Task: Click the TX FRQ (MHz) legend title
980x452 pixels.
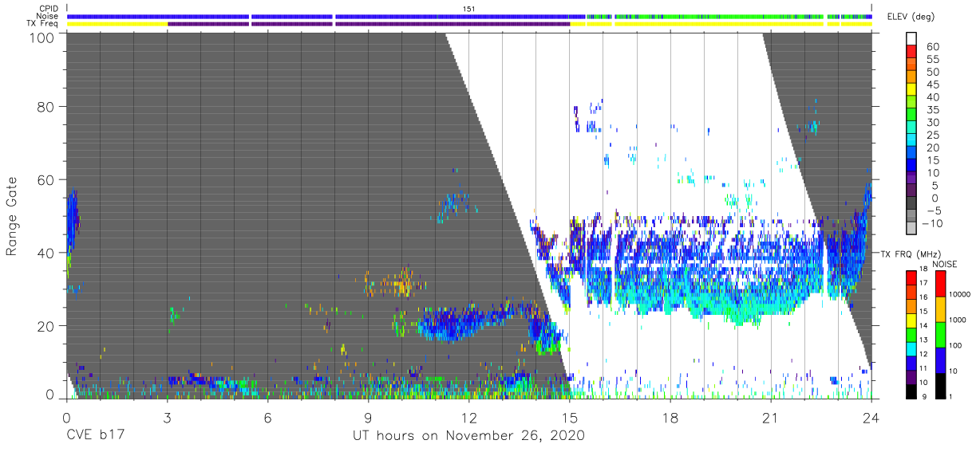Action: pos(911,254)
